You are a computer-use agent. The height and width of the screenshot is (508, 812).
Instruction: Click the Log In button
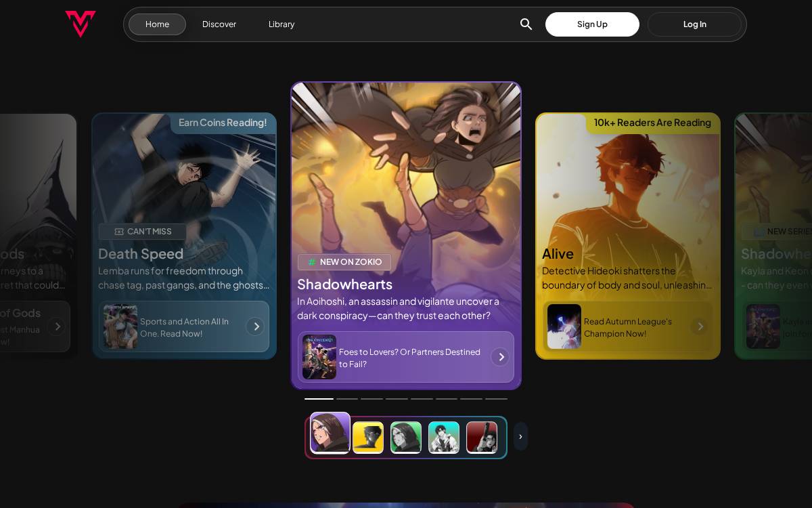click(694, 24)
